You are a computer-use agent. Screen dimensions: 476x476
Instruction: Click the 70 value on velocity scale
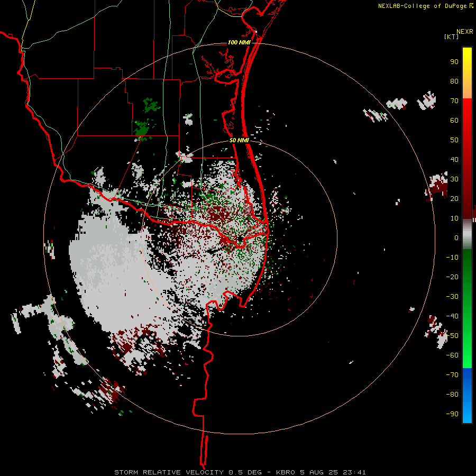[454, 101]
